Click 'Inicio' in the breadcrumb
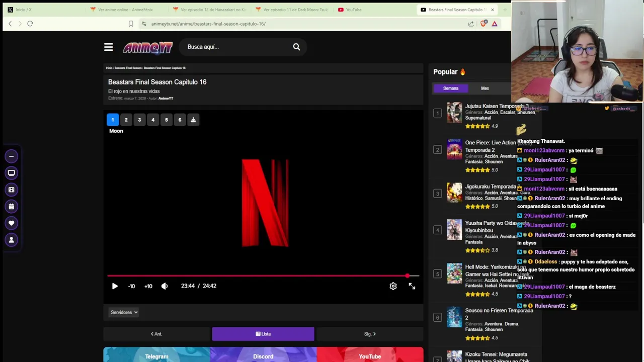Image resolution: width=644 pixels, height=362 pixels. 109,68
